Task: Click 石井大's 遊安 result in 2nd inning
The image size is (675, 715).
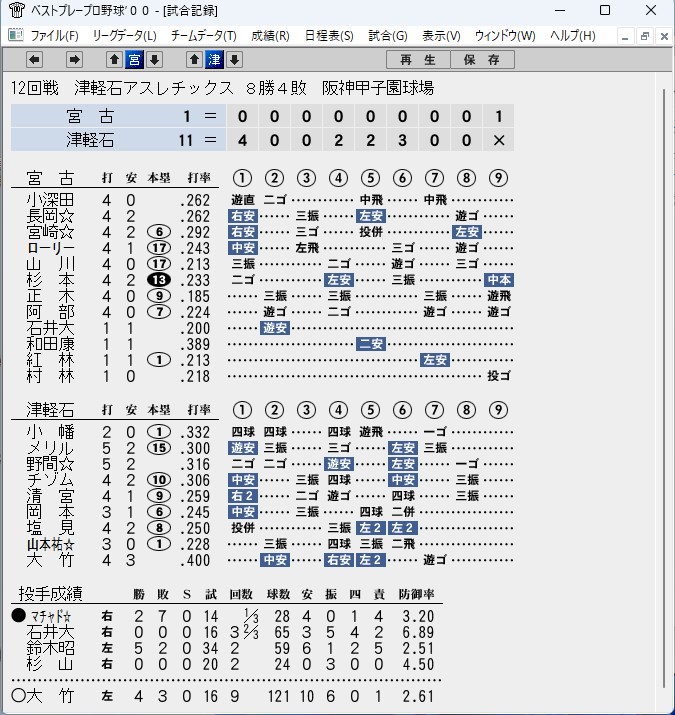Action: click(275, 328)
